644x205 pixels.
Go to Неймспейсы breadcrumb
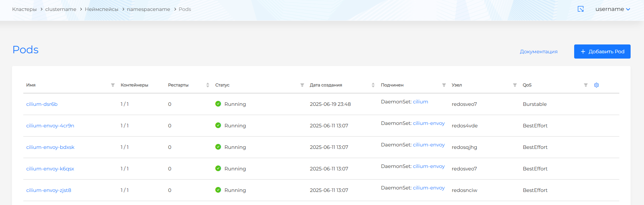click(x=102, y=9)
